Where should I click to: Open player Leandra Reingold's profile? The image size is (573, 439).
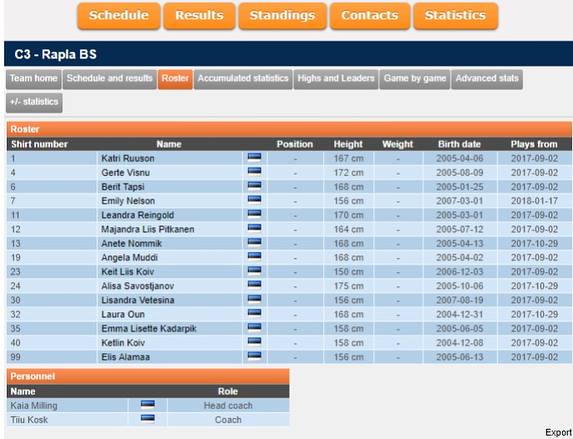pyautogui.click(x=137, y=215)
